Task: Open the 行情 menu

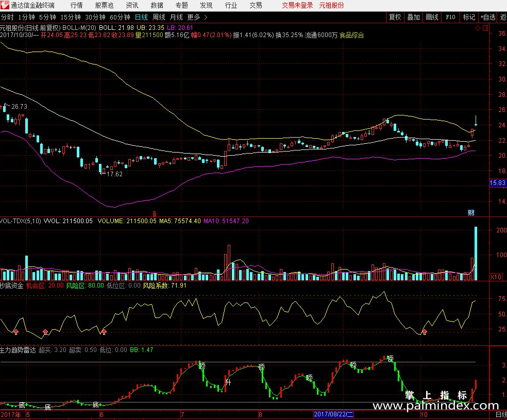Action: [x=77, y=6]
